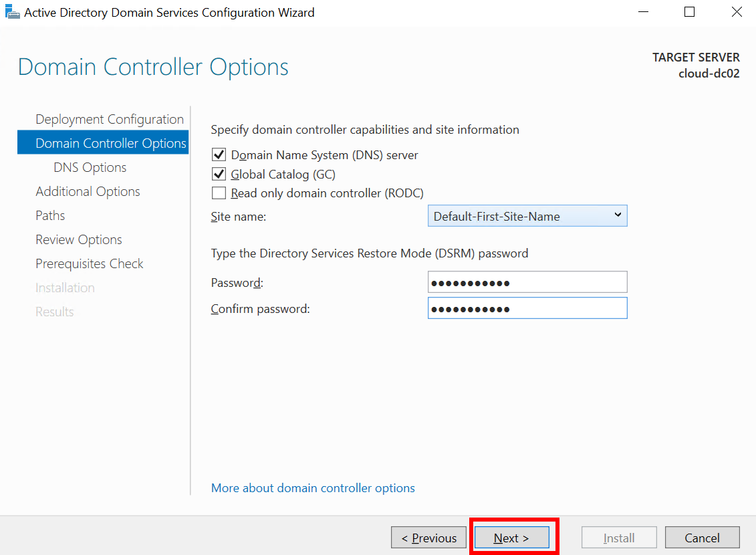Click the Domain Controller Options page heading
The height and width of the screenshot is (555, 756).
(x=153, y=67)
